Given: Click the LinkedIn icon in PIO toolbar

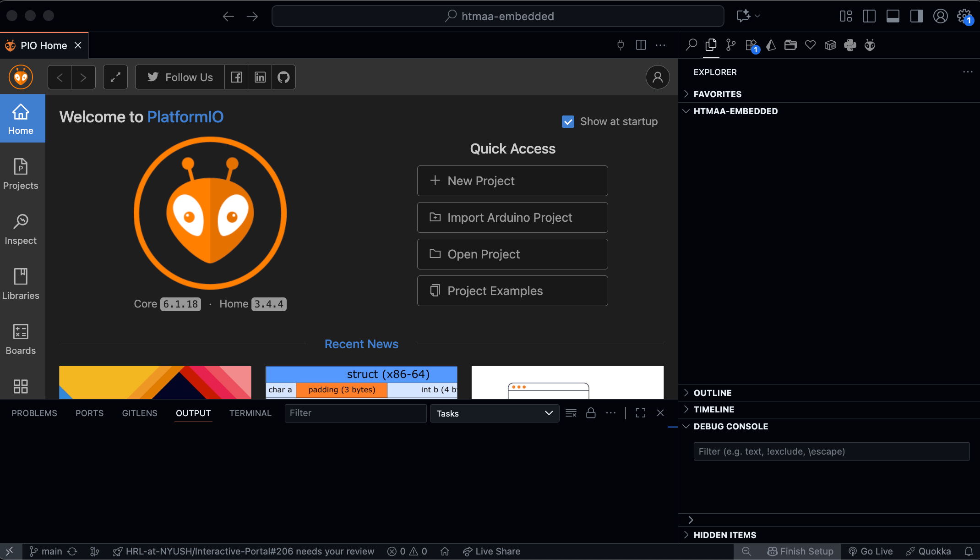Looking at the screenshot, I should pyautogui.click(x=260, y=77).
